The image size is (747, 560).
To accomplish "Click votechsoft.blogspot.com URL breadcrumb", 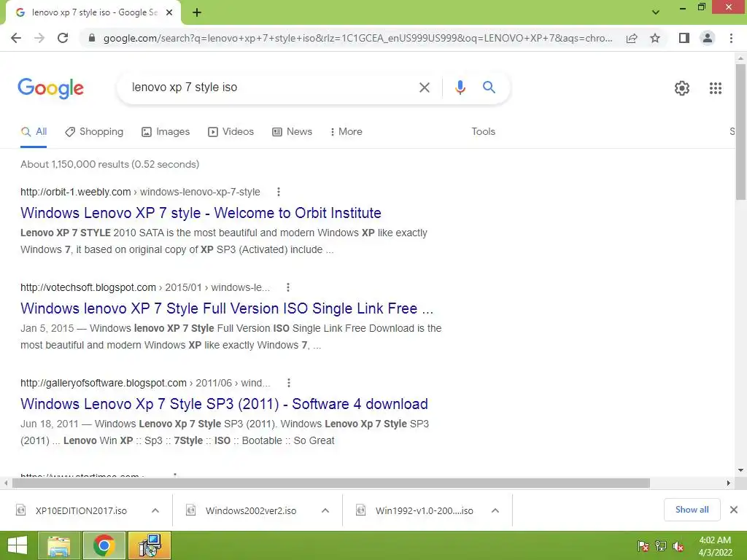I will (145, 287).
